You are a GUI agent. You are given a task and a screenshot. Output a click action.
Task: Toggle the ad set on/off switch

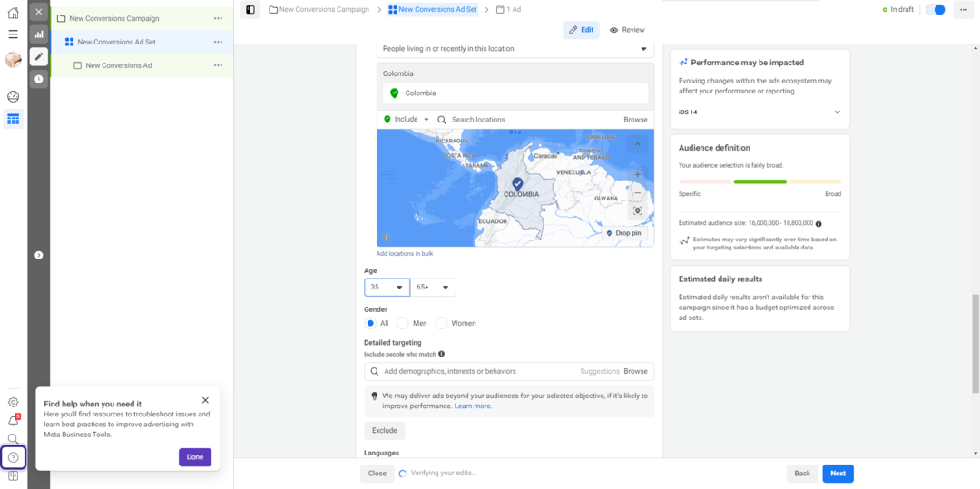tap(936, 10)
